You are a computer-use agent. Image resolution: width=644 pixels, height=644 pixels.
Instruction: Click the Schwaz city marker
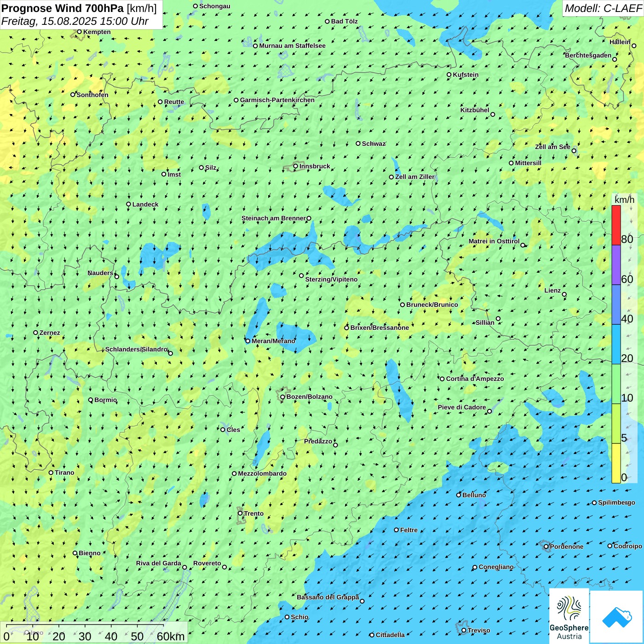tap(358, 144)
